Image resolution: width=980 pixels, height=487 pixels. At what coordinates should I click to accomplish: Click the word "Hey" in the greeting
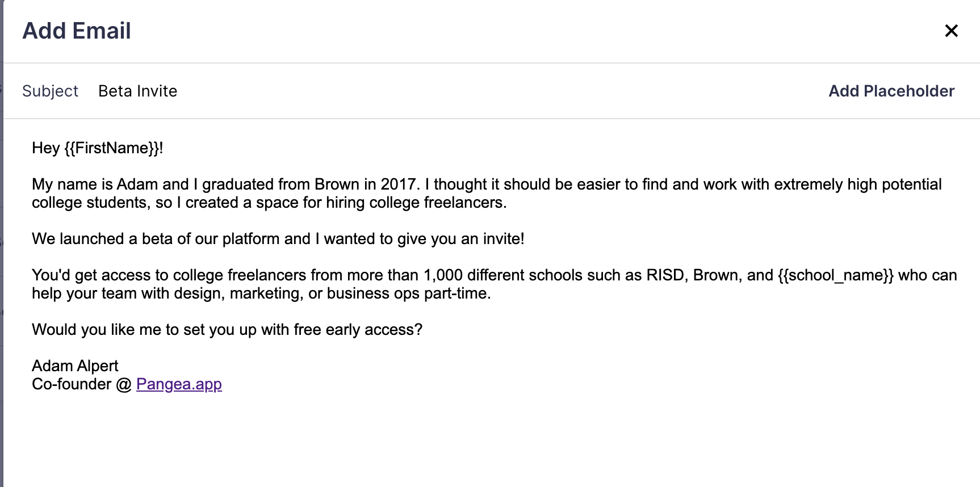pos(45,148)
